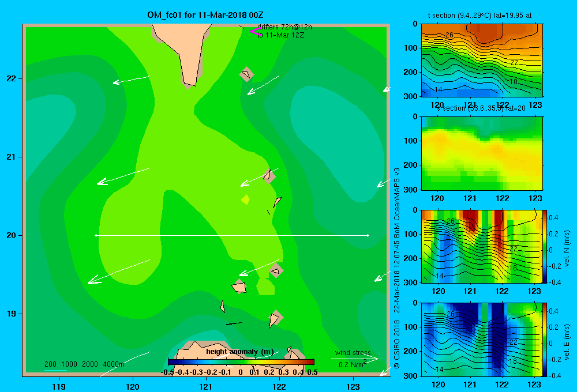Viewport: 577px width, 392px height.
Task: Click longitude label "122" below the main map
Action: (279, 386)
